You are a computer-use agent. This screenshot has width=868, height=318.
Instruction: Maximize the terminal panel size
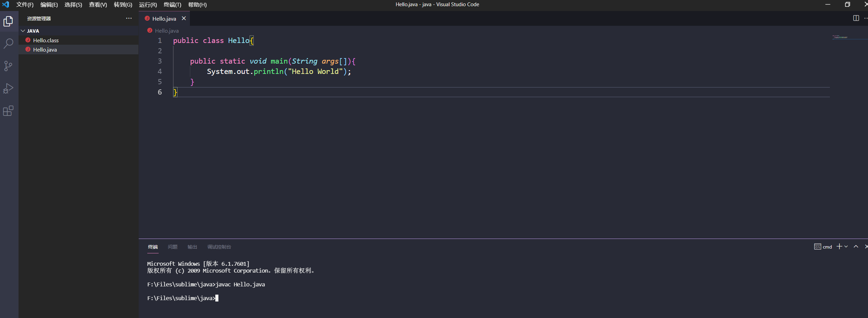[856, 246]
